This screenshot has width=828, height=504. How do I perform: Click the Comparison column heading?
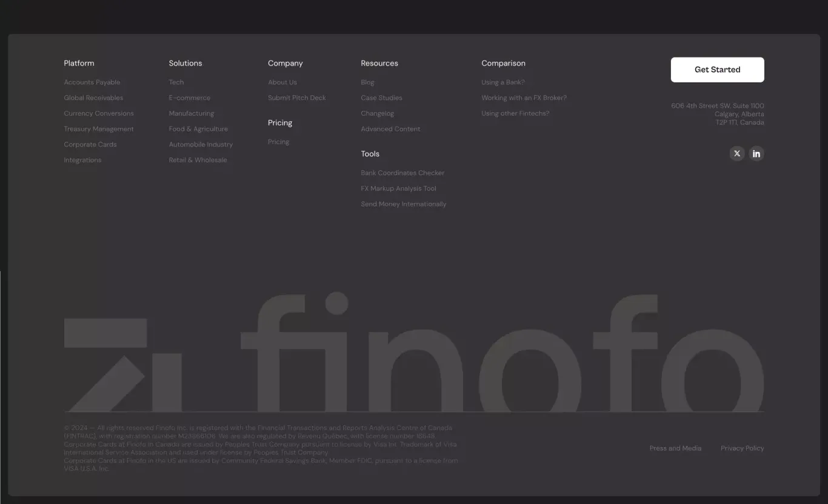point(504,63)
